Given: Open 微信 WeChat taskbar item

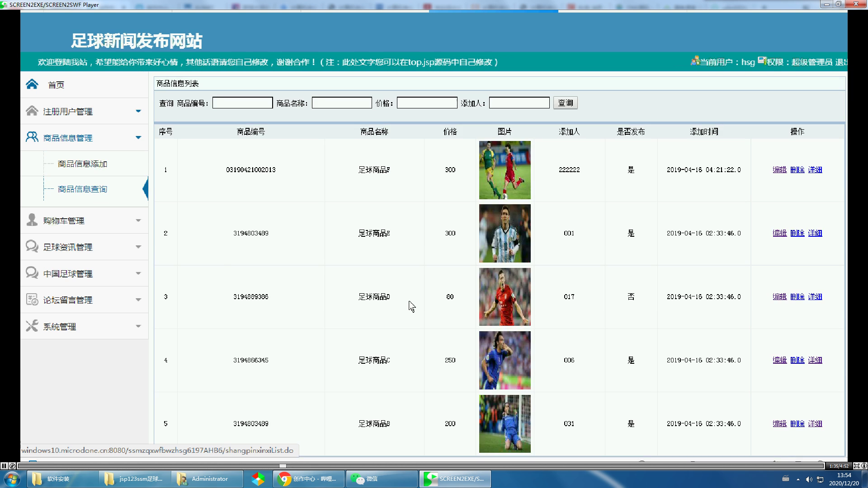Looking at the screenshot, I should pos(382,479).
